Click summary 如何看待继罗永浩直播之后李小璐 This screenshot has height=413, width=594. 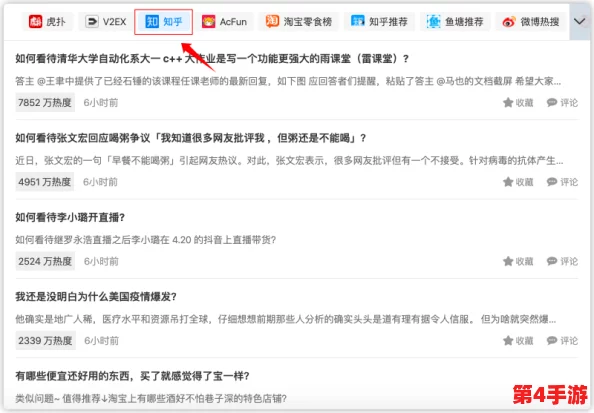pyautogui.click(x=145, y=240)
